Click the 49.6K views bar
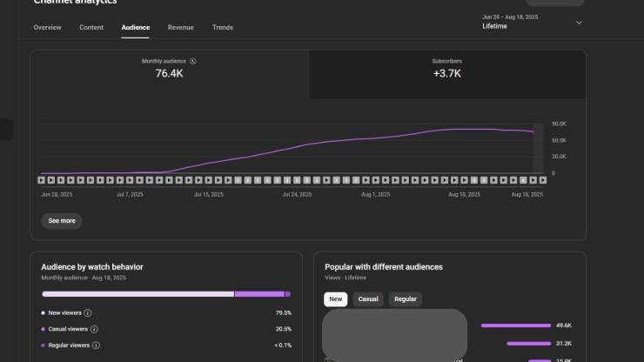Screen dimensions: 644x362 [x=516, y=325]
